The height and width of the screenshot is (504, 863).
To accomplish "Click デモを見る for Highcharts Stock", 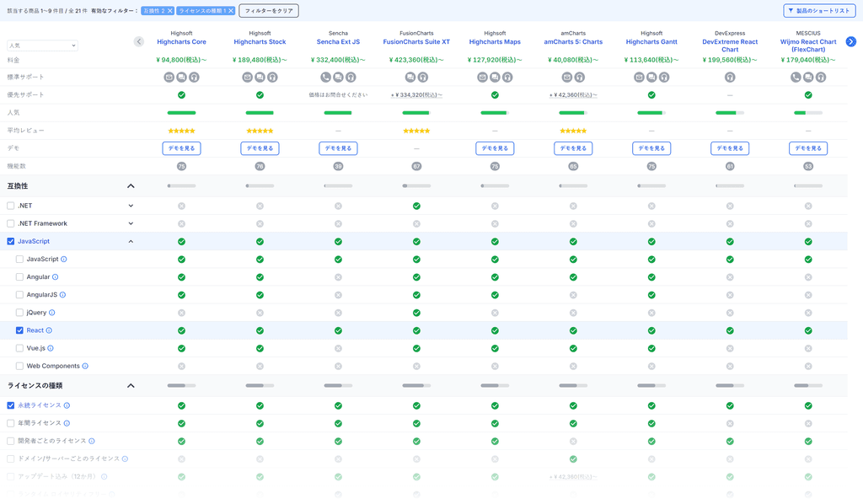I will tap(260, 148).
